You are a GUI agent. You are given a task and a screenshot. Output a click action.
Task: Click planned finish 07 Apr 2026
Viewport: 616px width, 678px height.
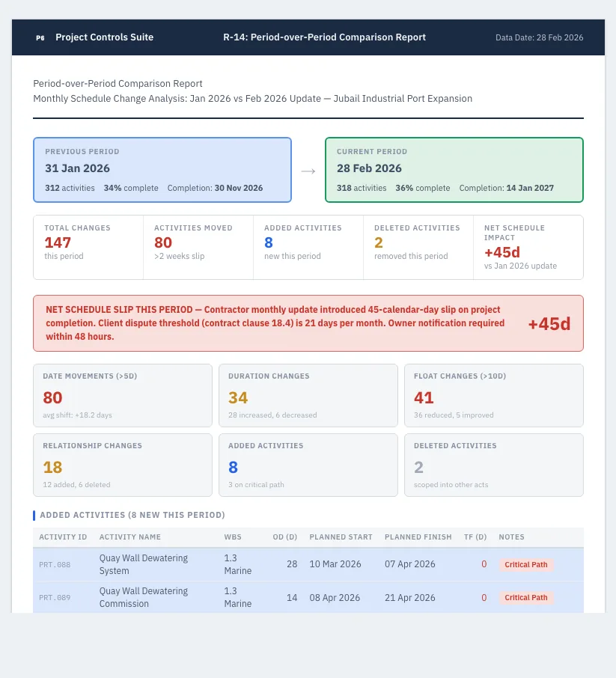point(410,564)
